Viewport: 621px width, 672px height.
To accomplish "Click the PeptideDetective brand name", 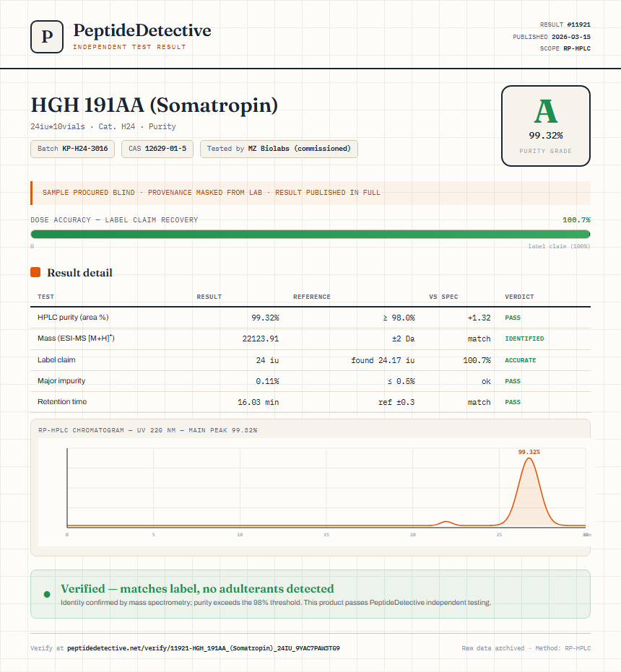I will point(142,30).
